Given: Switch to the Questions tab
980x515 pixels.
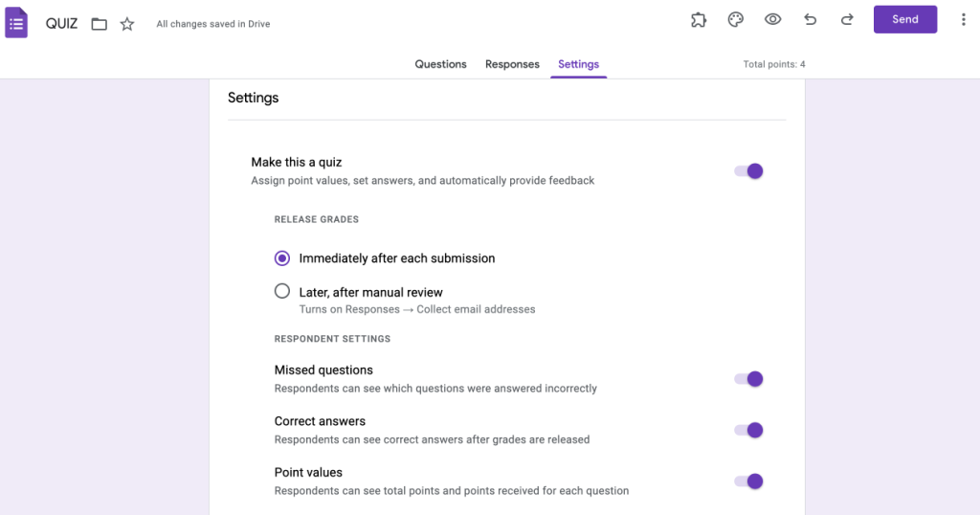Looking at the screenshot, I should click(x=440, y=64).
